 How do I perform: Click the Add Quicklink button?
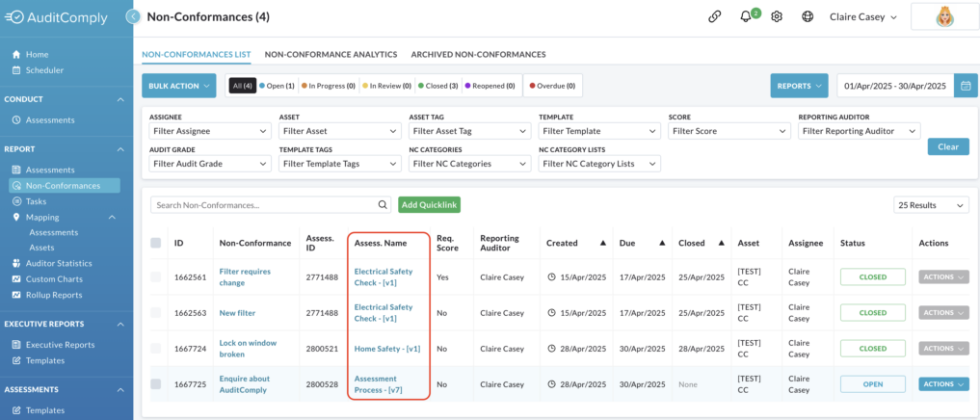coord(430,205)
